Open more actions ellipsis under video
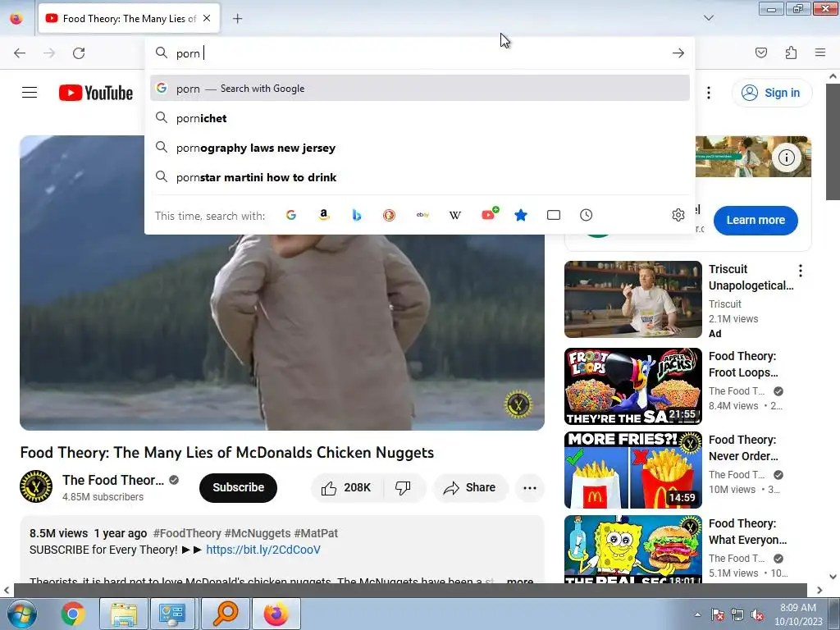This screenshot has width=840, height=630. [x=530, y=487]
